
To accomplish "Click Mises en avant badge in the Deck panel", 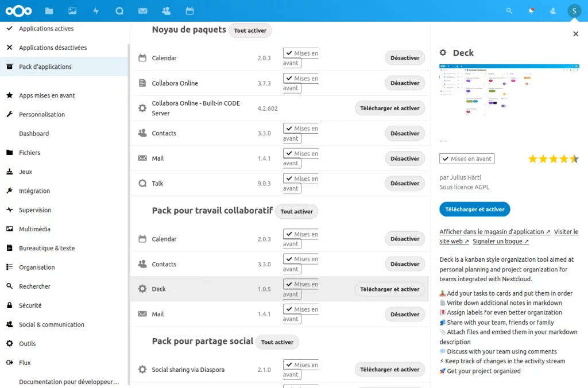I will coord(467,159).
